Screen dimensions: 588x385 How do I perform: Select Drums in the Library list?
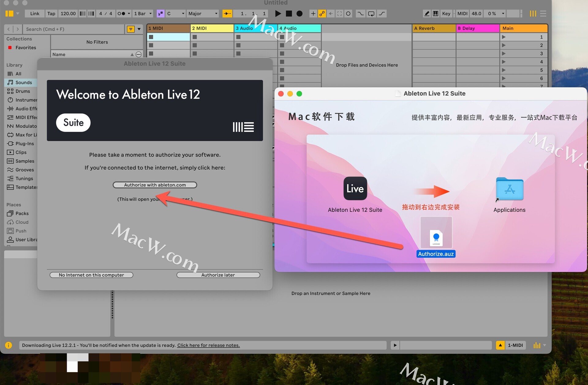[x=23, y=91]
